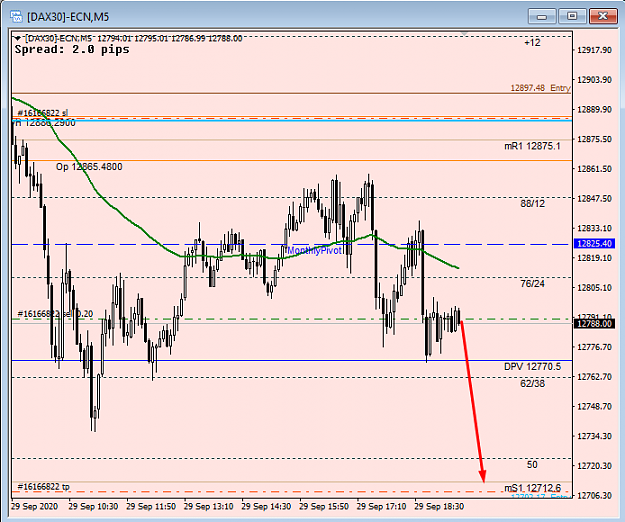Image resolution: width=625 pixels, height=522 pixels.
Task: Select the '#16166822 sl' stop loss label
Action: [43, 113]
